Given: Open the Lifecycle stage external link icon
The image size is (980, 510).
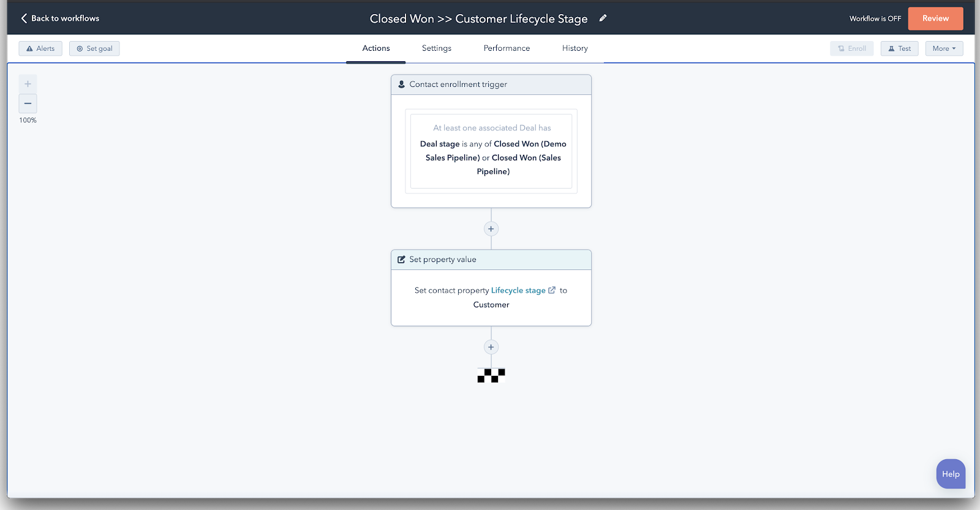Looking at the screenshot, I should click(x=552, y=290).
